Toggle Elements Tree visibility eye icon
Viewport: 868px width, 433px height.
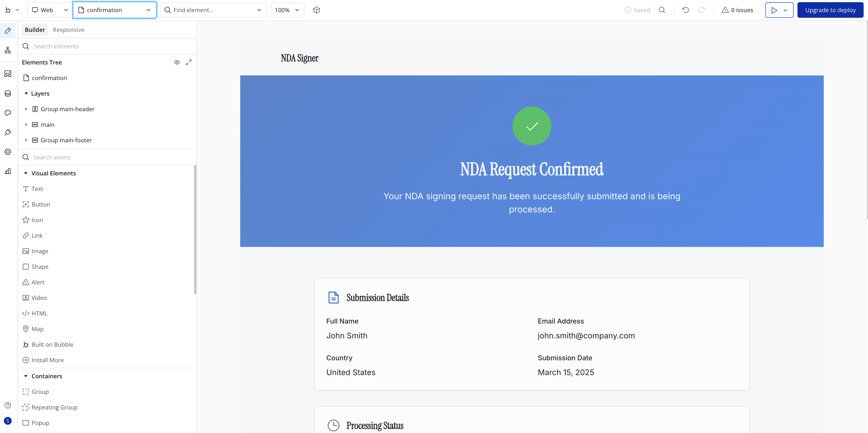tap(177, 62)
